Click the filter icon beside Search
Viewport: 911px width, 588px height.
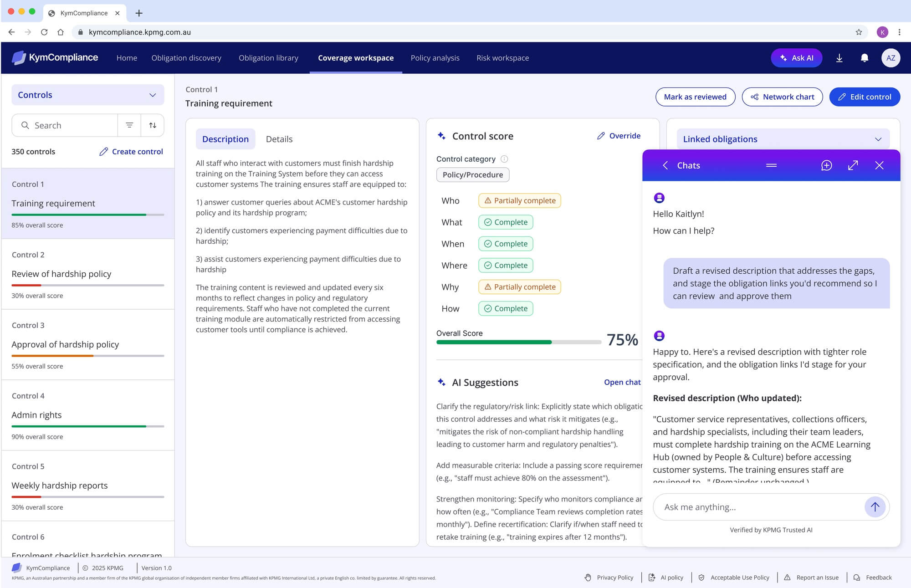(129, 125)
